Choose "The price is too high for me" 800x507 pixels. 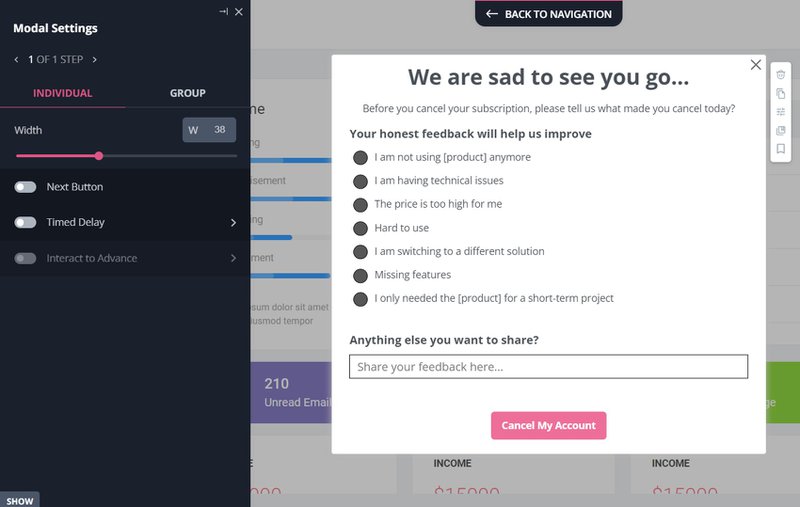click(x=361, y=204)
